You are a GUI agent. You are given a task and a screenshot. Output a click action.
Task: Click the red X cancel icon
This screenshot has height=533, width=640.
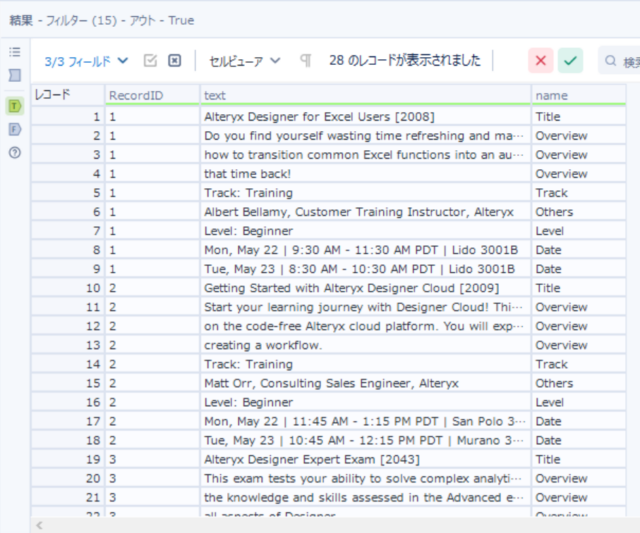pos(541,61)
